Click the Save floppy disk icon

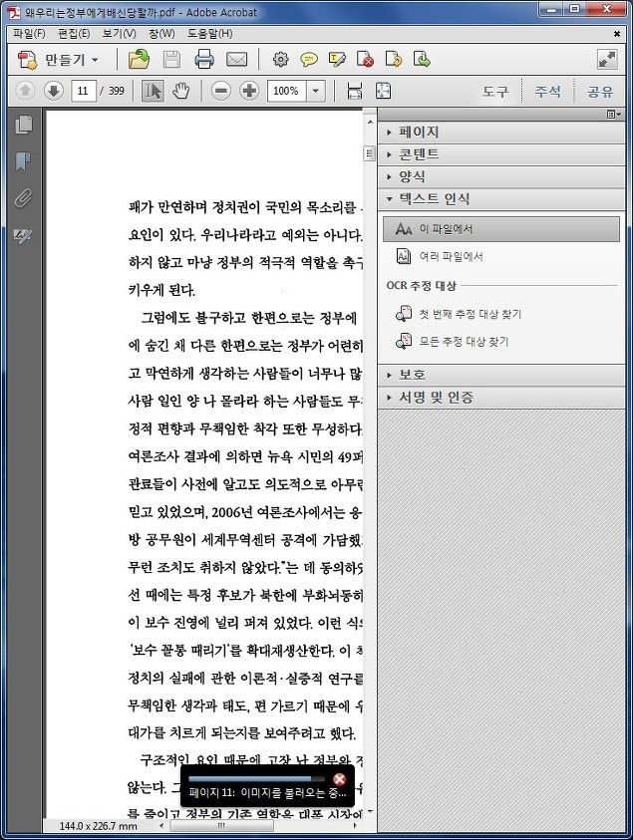(171, 59)
